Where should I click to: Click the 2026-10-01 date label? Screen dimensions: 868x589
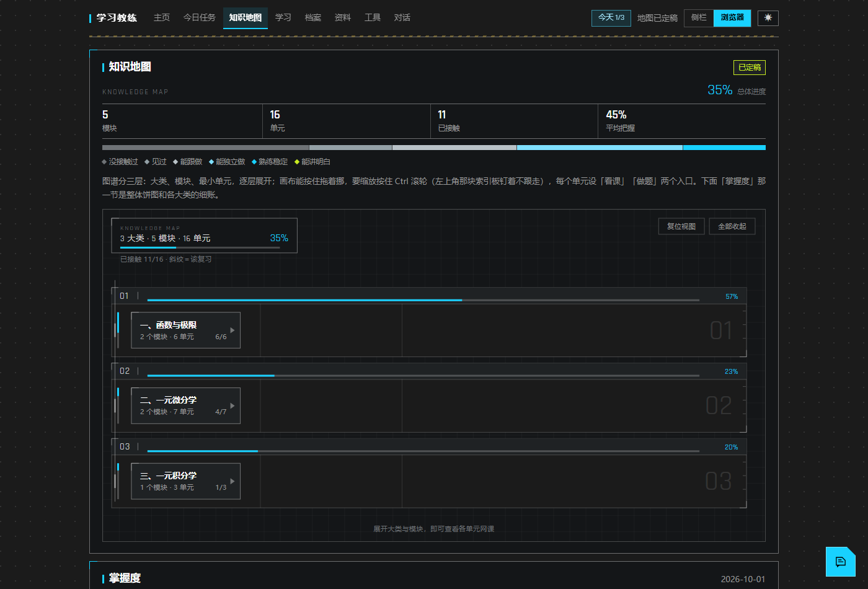pos(743,579)
